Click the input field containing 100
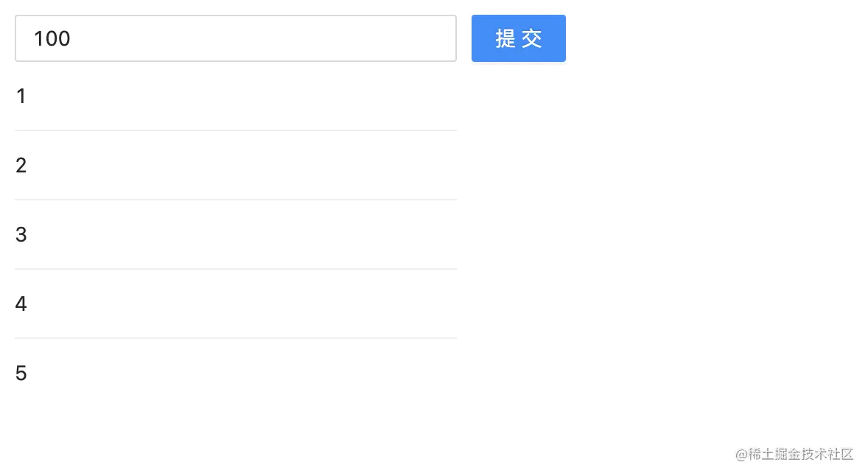The image size is (868, 476). (236, 38)
